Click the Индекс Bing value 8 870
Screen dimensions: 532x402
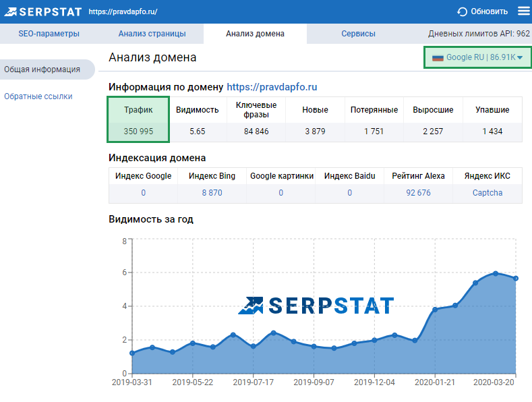[x=212, y=193]
